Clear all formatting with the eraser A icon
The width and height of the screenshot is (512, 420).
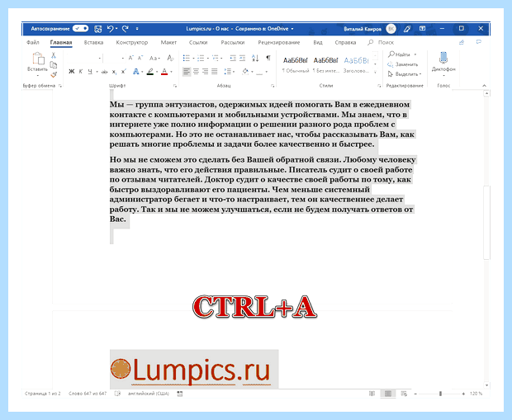pyautogui.click(x=170, y=58)
